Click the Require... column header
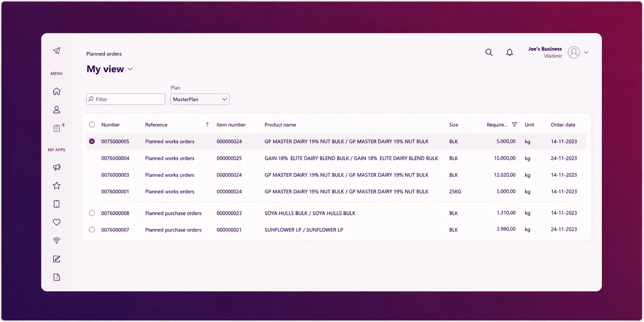 (497, 125)
